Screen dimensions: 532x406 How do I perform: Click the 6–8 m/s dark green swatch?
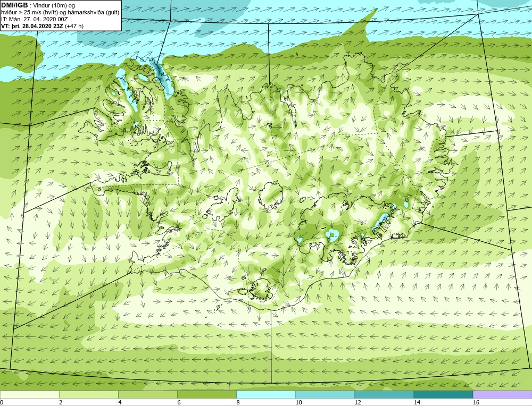pos(206,394)
